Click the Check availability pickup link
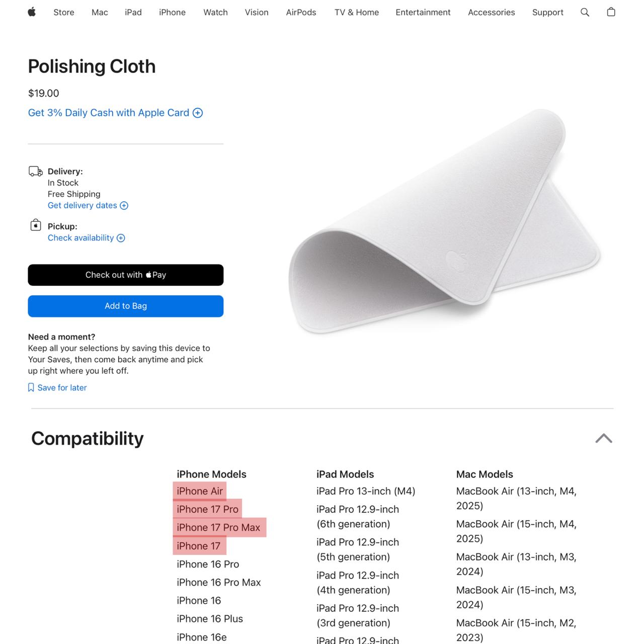Image resolution: width=644 pixels, height=644 pixels. (81, 238)
